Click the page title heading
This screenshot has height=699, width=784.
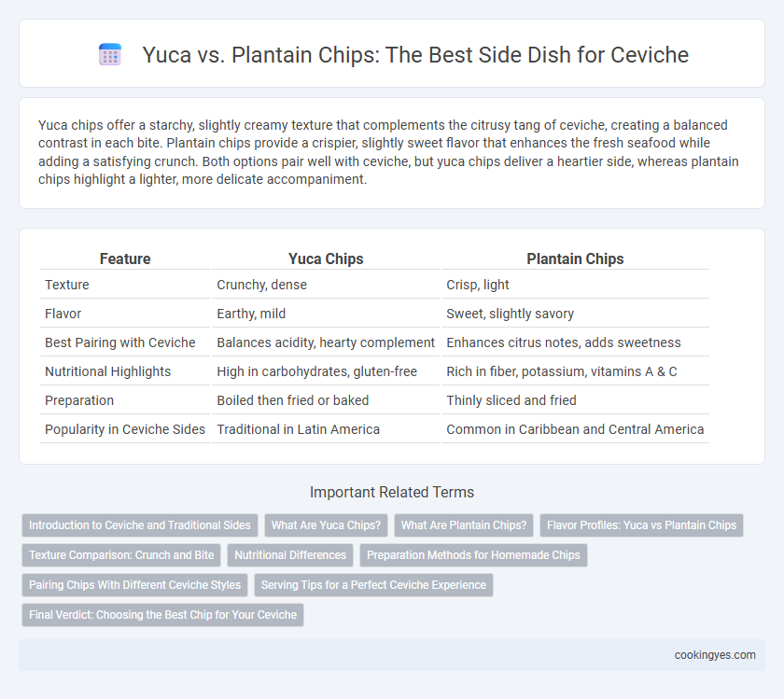click(415, 55)
